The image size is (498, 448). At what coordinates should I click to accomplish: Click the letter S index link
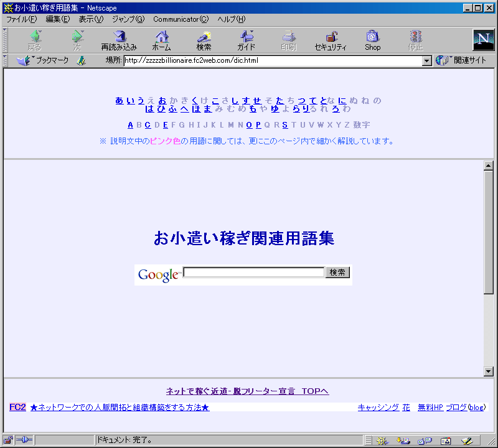point(285,125)
